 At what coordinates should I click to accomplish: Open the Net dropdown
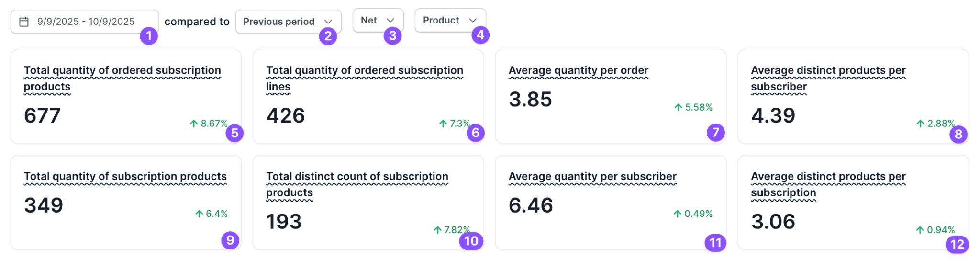378,20
